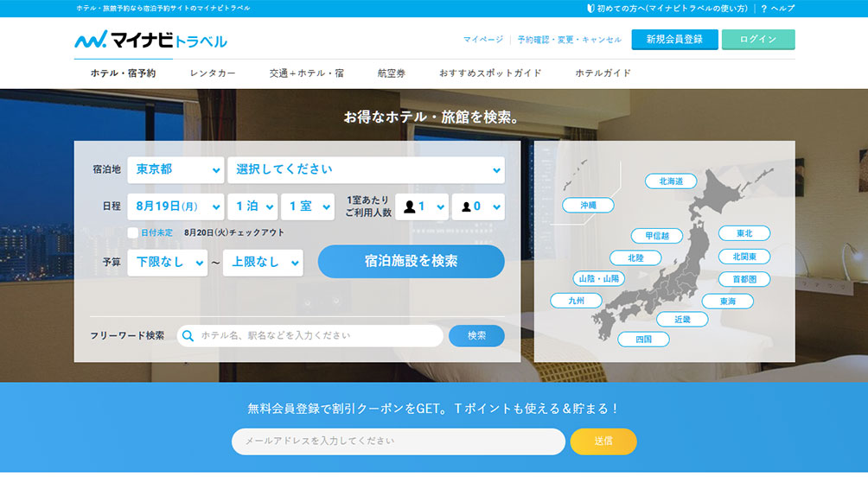Click the ログイン button
This screenshot has width=868, height=489.
click(758, 39)
